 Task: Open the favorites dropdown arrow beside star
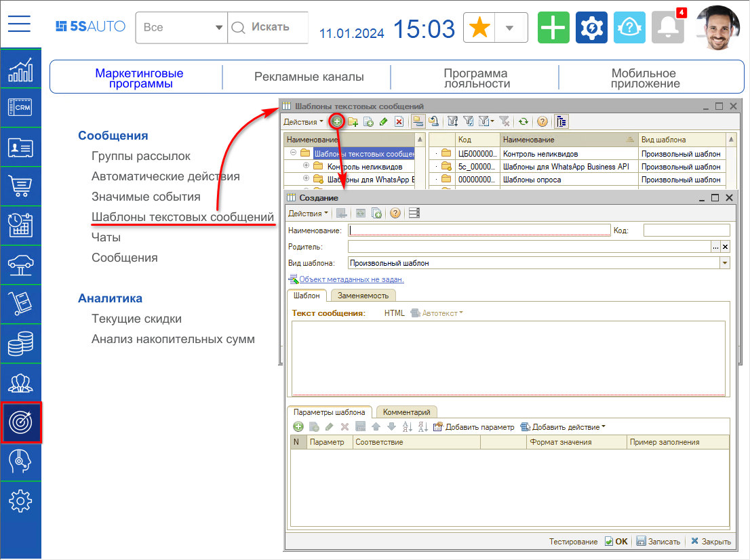click(510, 27)
